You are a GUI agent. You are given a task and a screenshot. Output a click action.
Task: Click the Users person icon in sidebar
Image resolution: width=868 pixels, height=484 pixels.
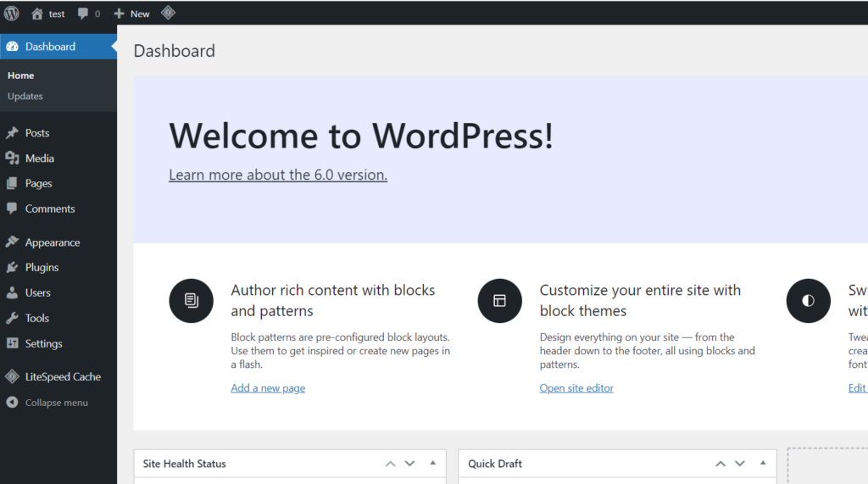[x=12, y=292]
